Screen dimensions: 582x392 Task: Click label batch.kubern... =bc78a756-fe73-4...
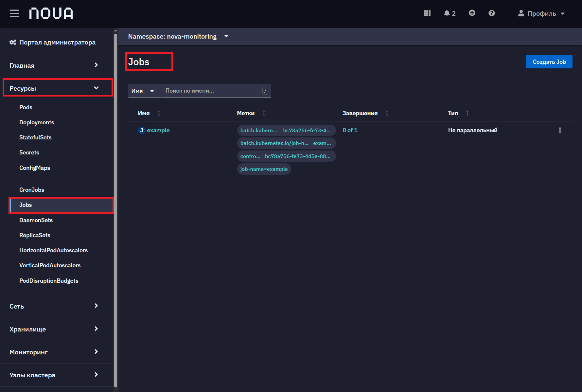click(286, 130)
